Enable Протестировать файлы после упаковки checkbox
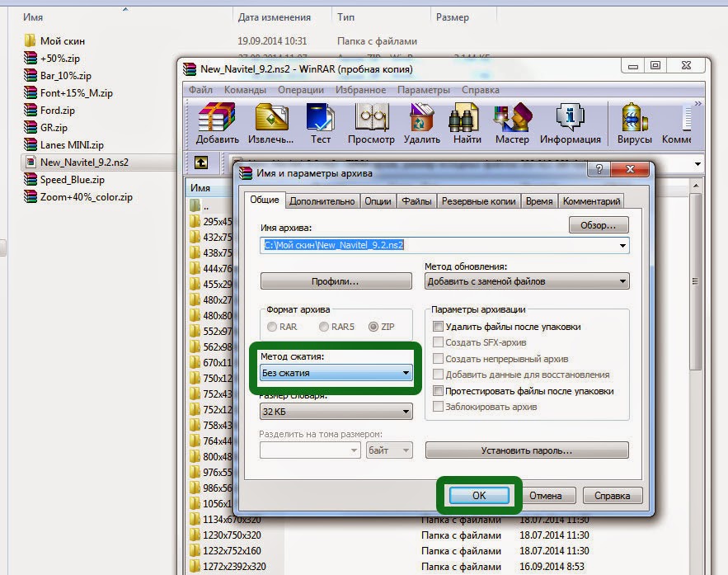 point(438,390)
